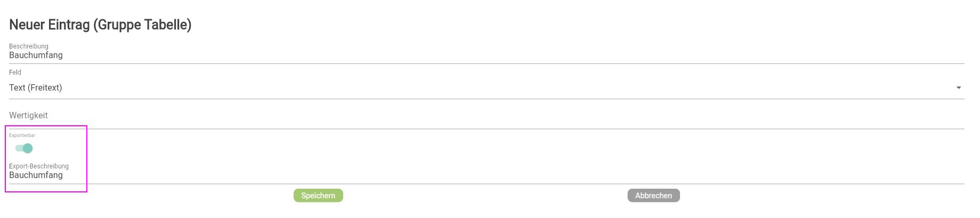Disable the Exportierbar toggle switch
This screenshot has width=980, height=218.
click(24, 148)
